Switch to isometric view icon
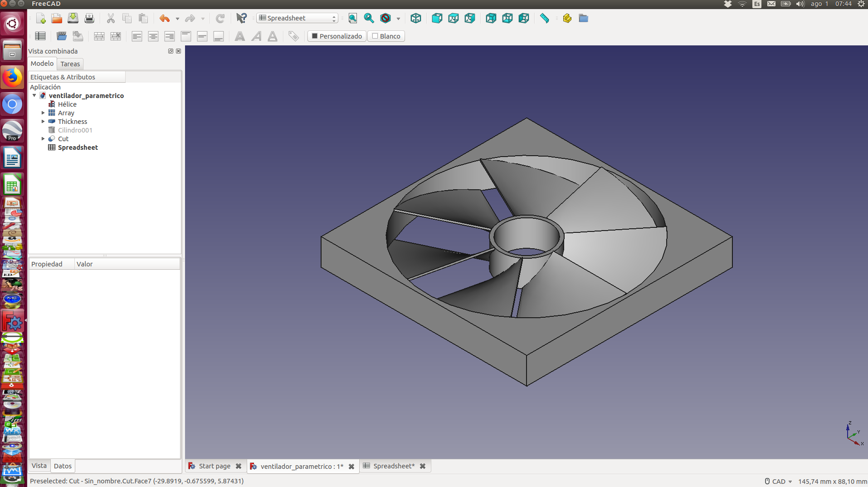Viewport: 868px width, 487px height. pyautogui.click(x=415, y=18)
